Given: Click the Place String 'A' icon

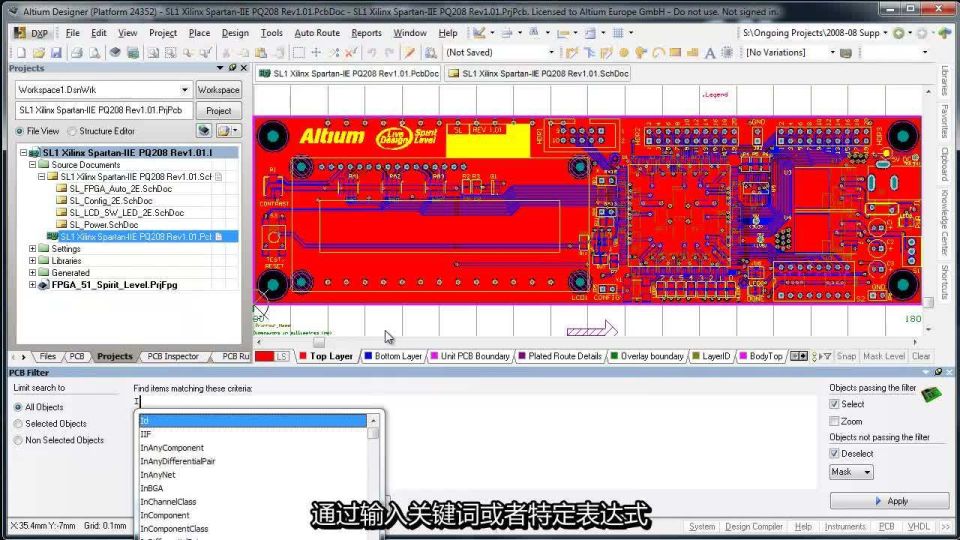Looking at the screenshot, I should (x=710, y=53).
